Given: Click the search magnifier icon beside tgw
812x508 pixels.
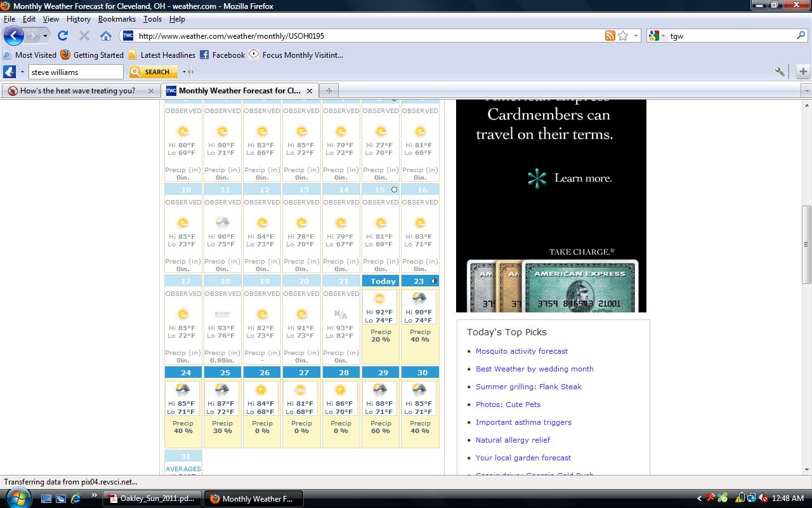Looking at the screenshot, I should click(801, 36).
